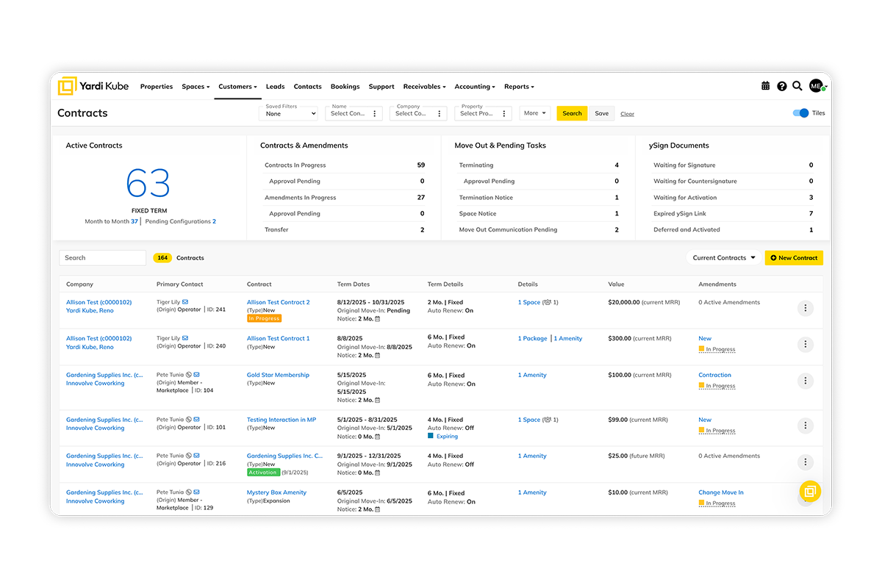Open row actions for Gold Star Membership
This screenshot has height=588, width=882.
click(806, 381)
